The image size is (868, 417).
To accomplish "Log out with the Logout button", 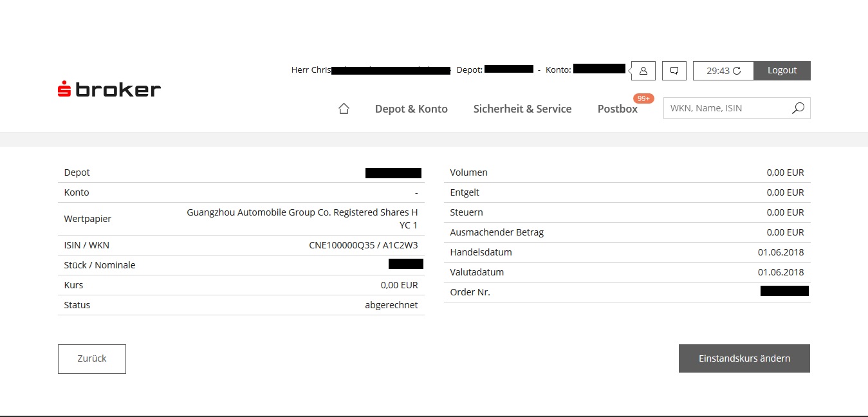I will tap(782, 70).
